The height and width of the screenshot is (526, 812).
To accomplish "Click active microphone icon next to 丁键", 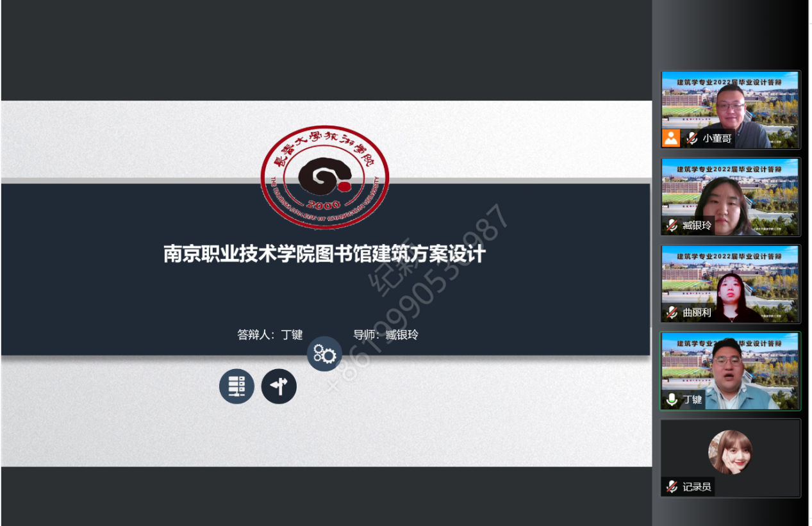I will [x=672, y=400].
